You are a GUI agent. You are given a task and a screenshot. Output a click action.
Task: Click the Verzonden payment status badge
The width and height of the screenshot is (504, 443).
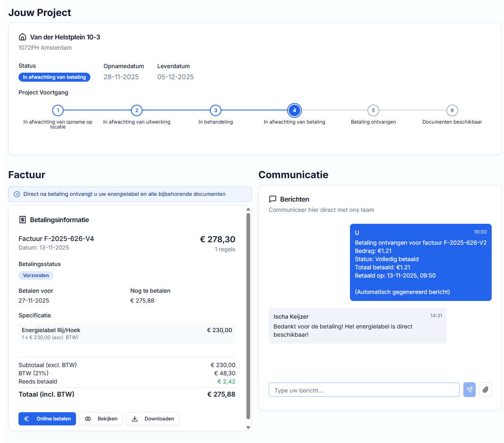click(36, 275)
